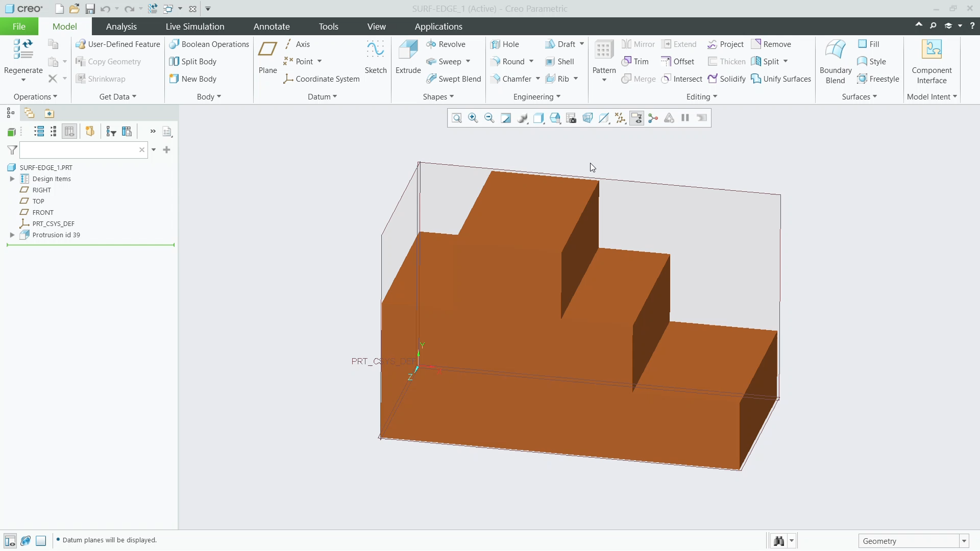This screenshot has width=980, height=551.
Task: Create a datum Plane
Action: coord(267,57)
